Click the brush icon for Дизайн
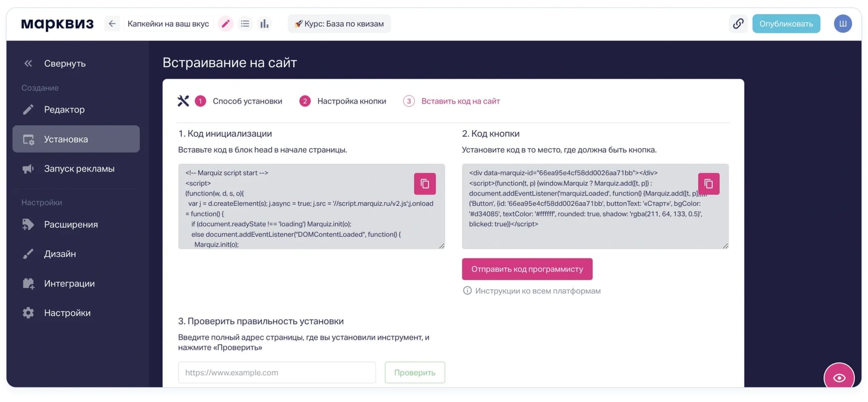The width and height of the screenshot is (868, 402). (x=28, y=254)
